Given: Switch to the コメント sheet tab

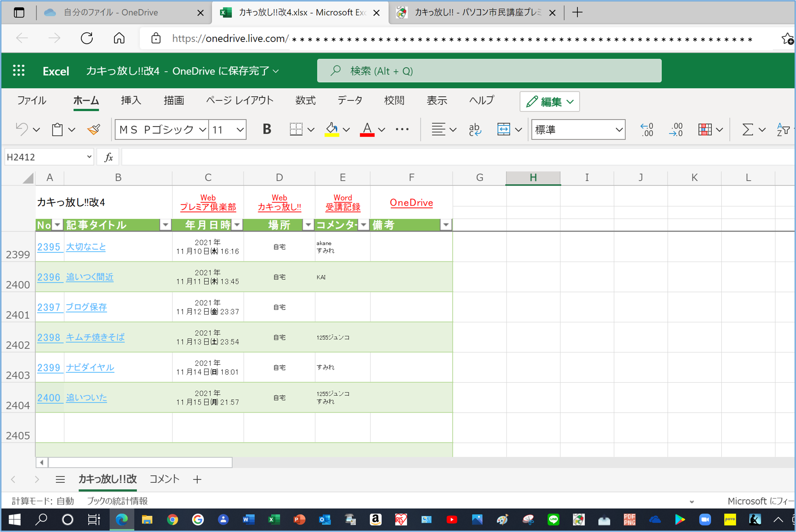Looking at the screenshot, I should click(164, 479).
